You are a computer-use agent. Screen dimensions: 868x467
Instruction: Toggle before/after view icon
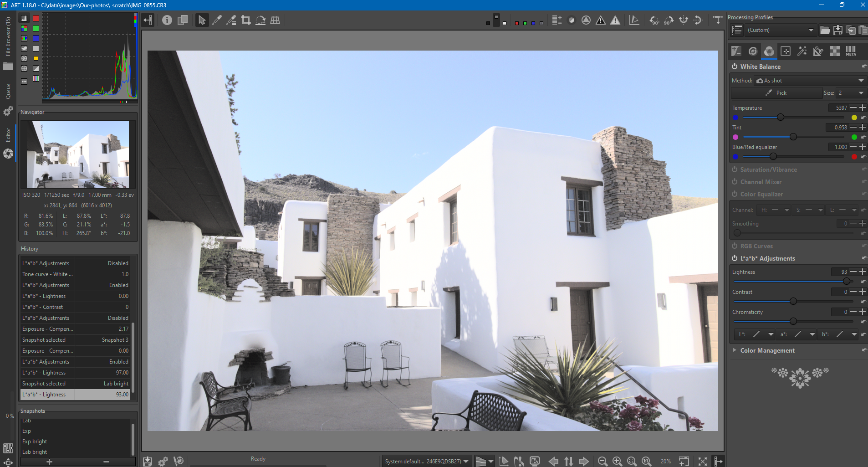coord(183,20)
